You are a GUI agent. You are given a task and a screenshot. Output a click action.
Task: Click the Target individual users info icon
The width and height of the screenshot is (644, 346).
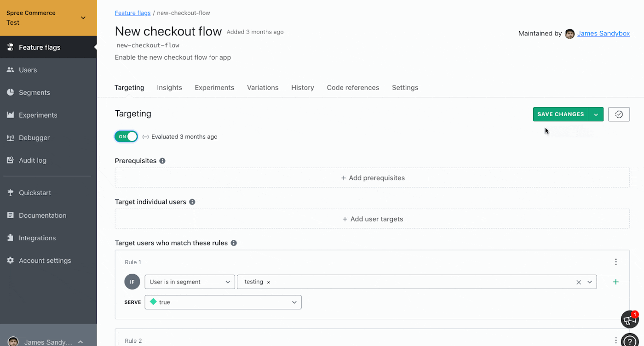[x=192, y=202]
